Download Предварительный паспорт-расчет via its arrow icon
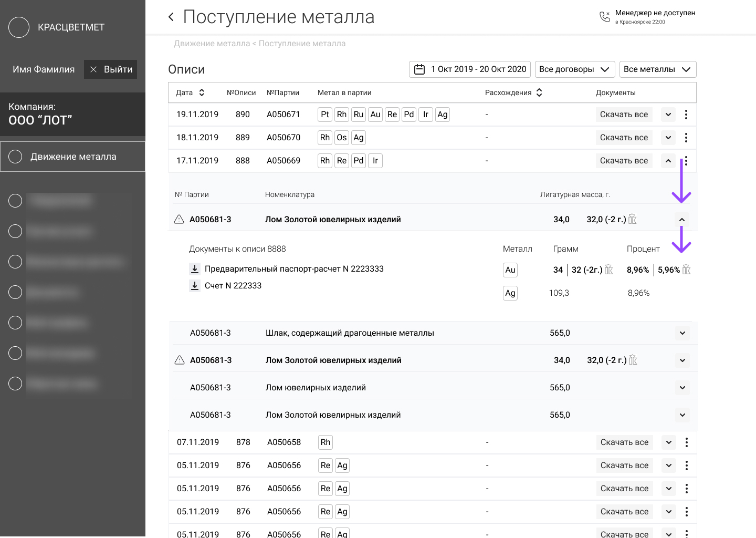 pos(195,269)
